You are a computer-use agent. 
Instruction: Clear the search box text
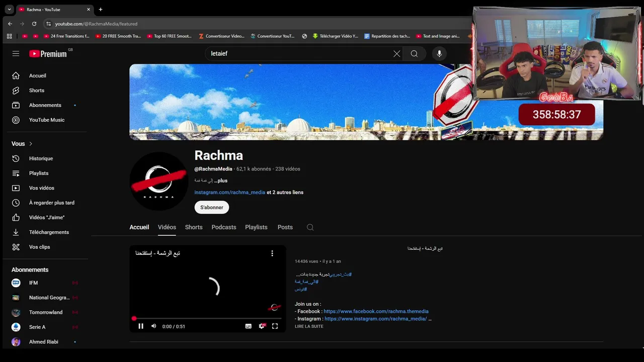[x=396, y=54]
